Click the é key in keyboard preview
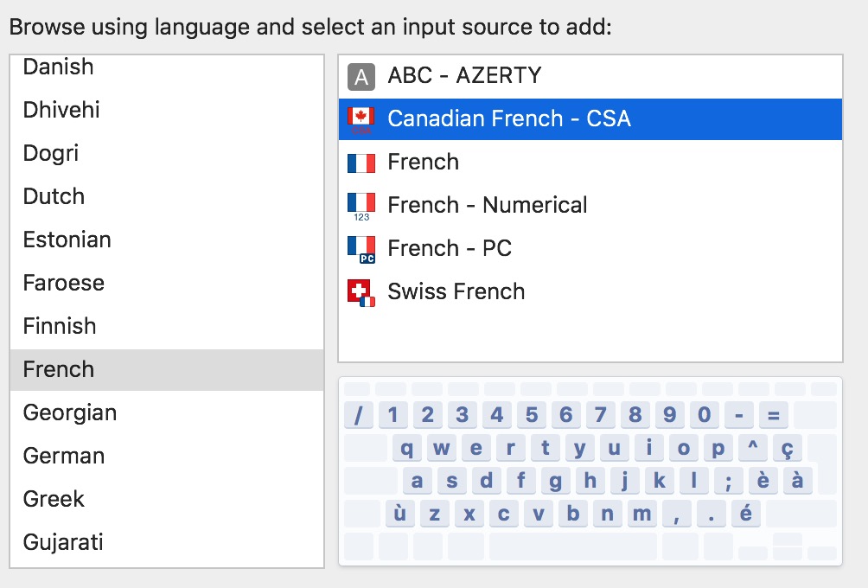This screenshot has width=868, height=588. 745,514
